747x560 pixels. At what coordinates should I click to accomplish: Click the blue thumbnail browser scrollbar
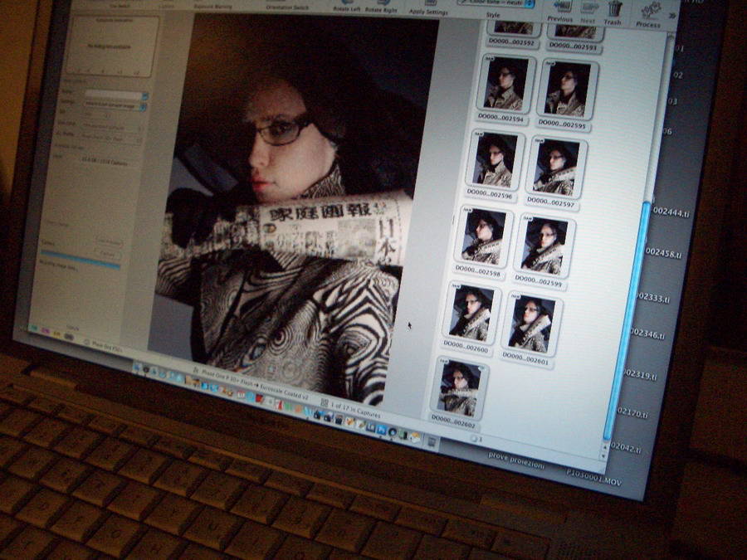click(630, 315)
